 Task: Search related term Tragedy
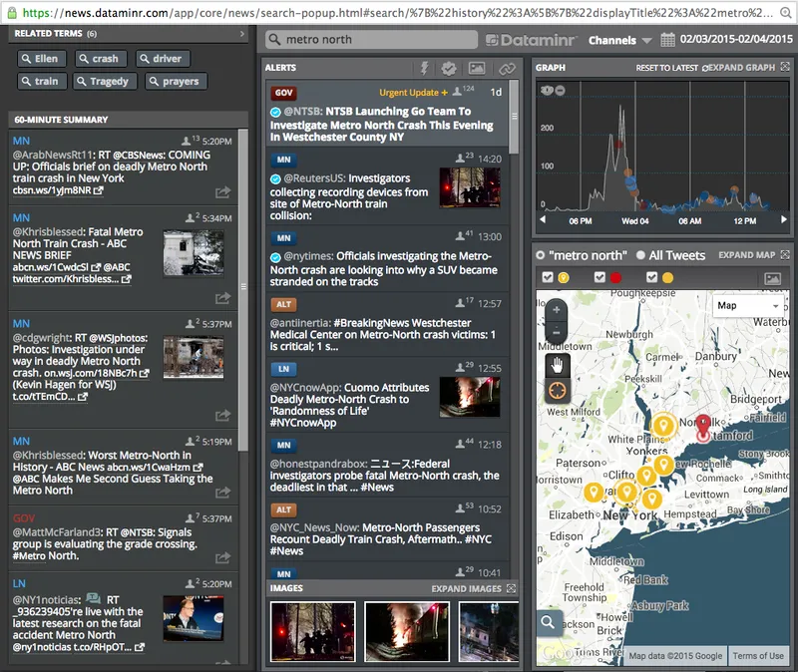(x=105, y=82)
